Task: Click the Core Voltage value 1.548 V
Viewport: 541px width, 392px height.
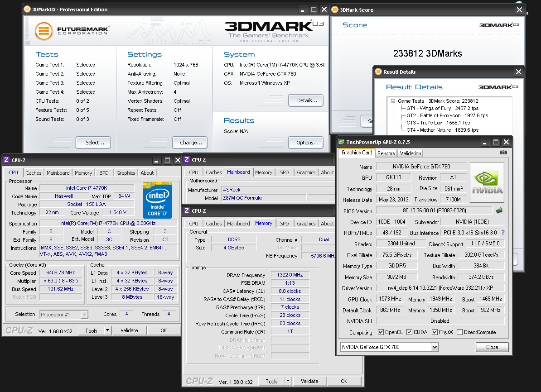Action: point(118,212)
